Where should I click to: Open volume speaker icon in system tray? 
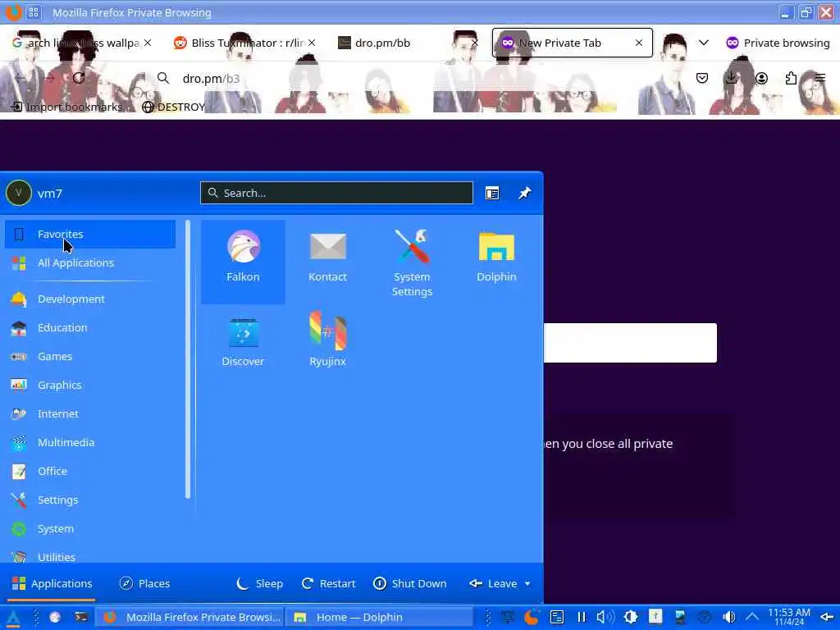point(605,617)
